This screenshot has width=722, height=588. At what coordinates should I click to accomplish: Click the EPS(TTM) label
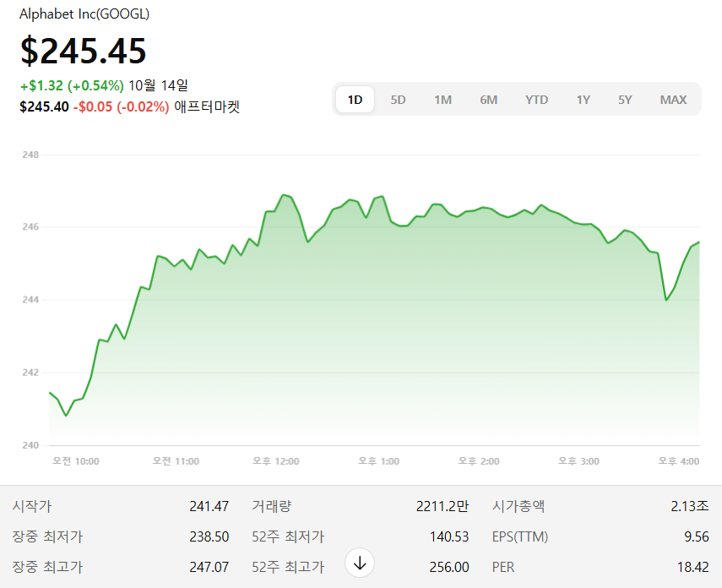point(520,536)
